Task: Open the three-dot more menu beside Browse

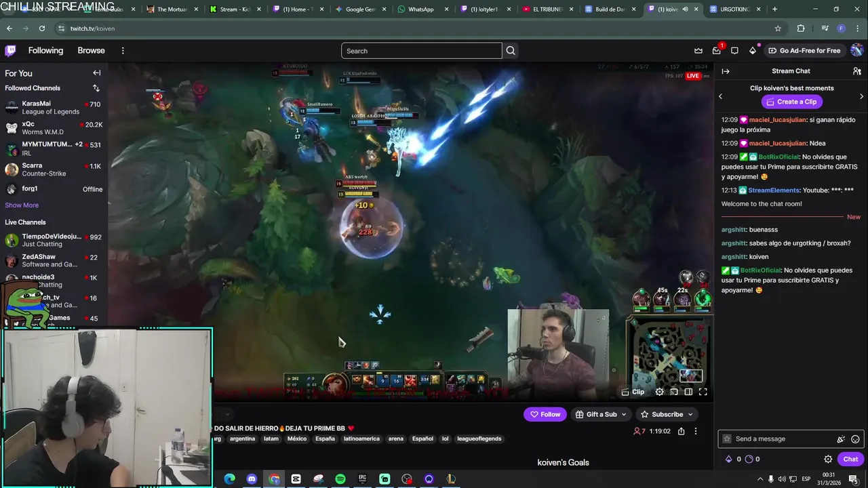Action: click(123, 51)
